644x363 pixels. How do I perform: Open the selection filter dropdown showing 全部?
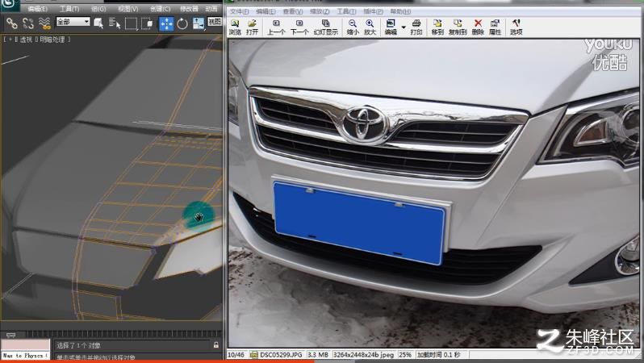[73, 21]
